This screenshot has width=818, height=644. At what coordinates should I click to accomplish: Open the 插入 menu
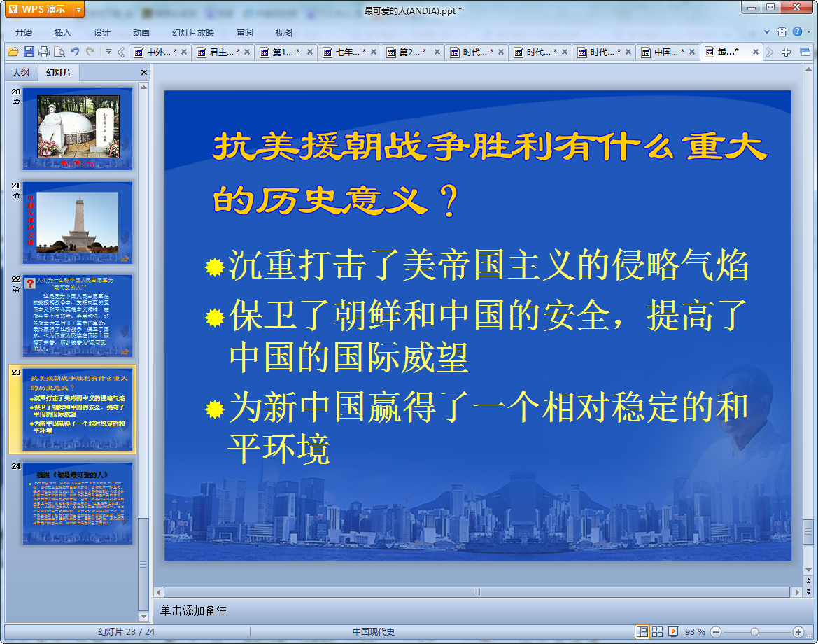(62, 32)
